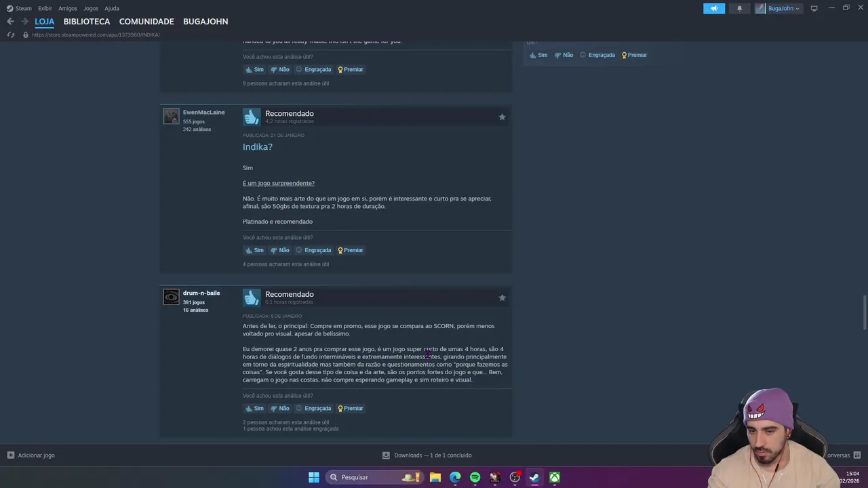The image size is (868, 488).
Task: Give Premiar award to drum-n-baile's review
Action: (x=351, y=408)
